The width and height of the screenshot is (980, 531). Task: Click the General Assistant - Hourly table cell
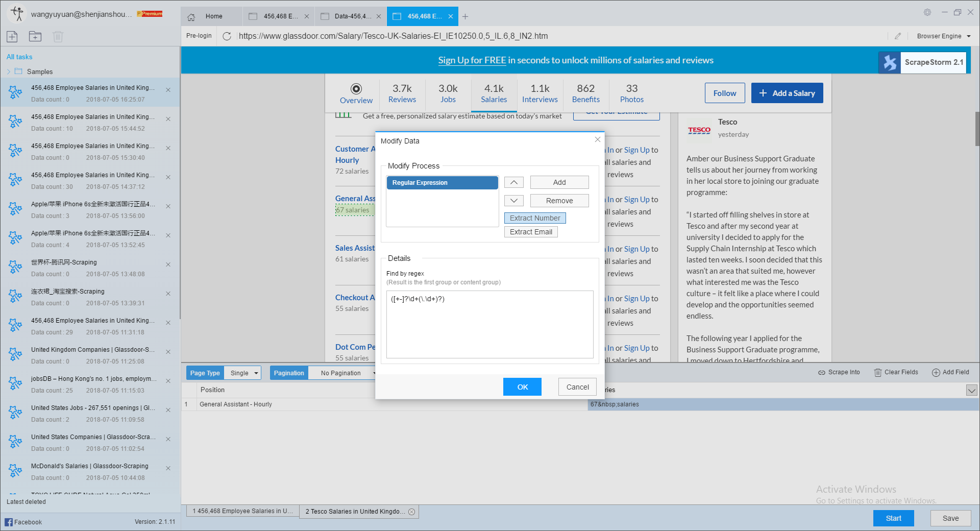click(x=392, y=404)
